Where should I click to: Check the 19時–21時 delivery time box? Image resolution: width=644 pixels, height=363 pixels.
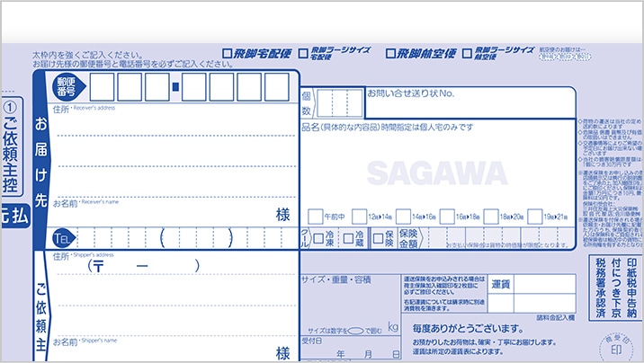pyautogui.click(x=534, y=216)
